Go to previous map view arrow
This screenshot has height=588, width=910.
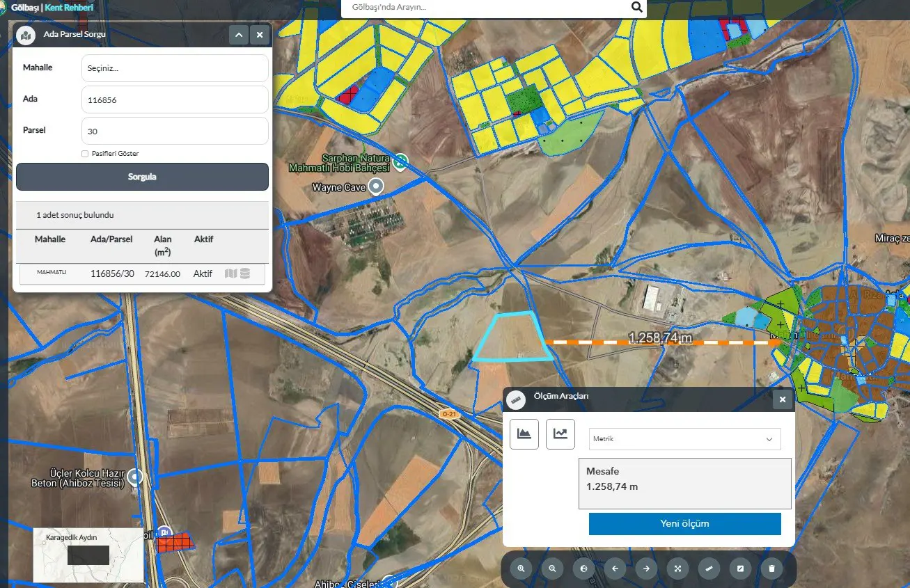(615, 569)
